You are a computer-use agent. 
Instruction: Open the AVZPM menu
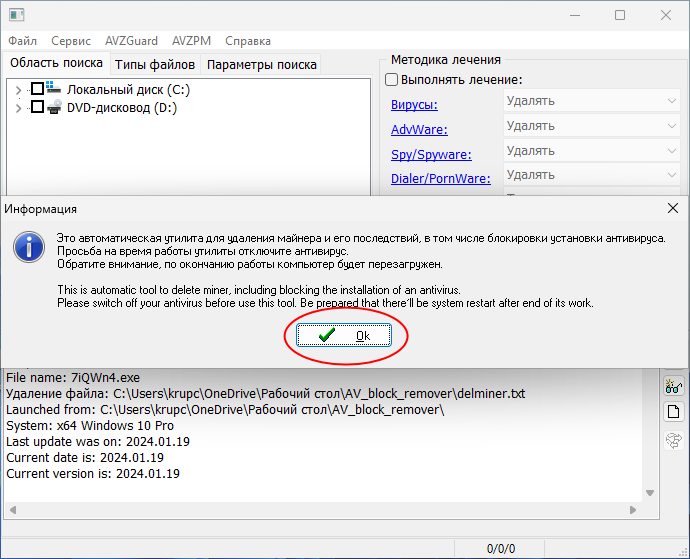191,41
